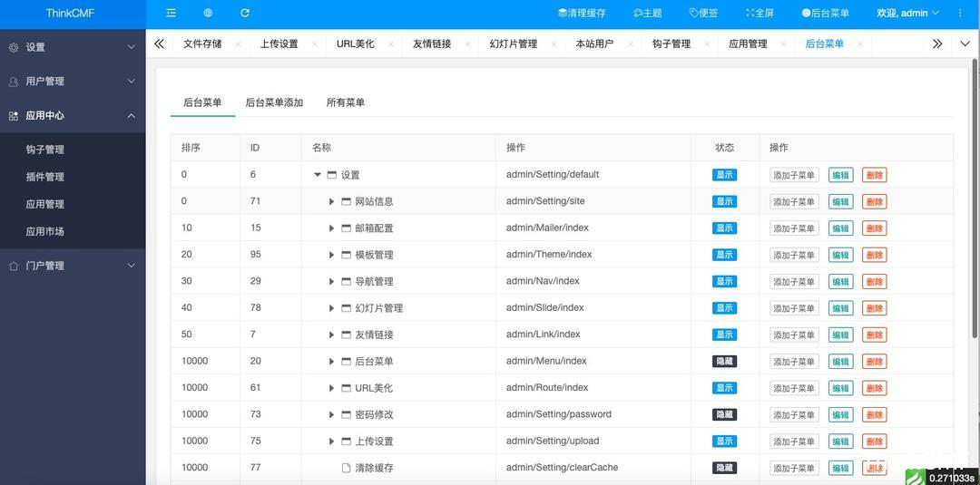Toggle 显示 status for 网站信息 row

724,201
